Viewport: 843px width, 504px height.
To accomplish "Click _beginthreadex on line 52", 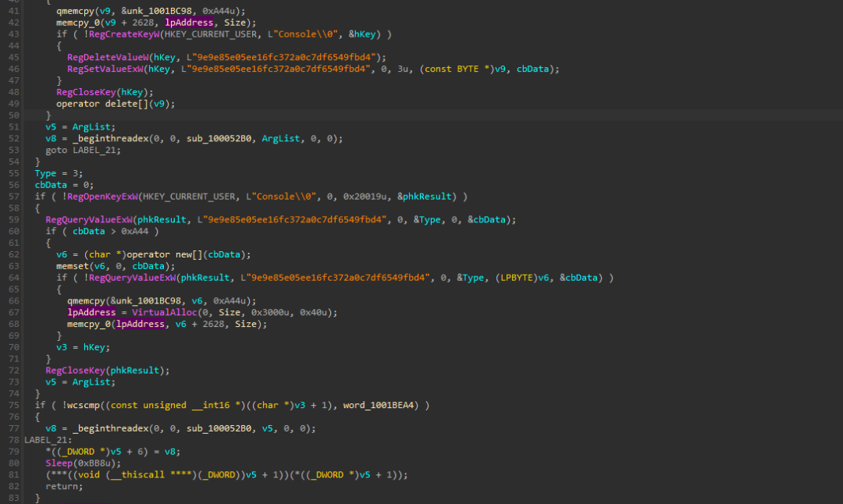I will pos(110,139).
